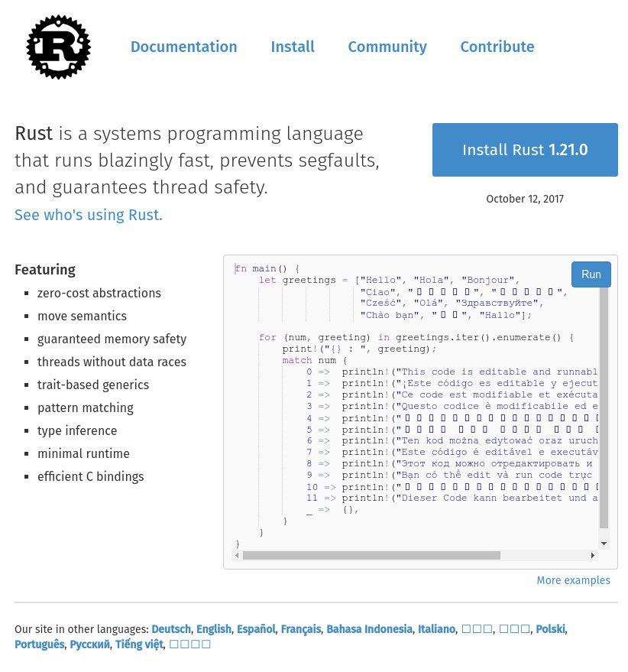
Task: Click the 'type inference' feature item
Action: (77, 430)
